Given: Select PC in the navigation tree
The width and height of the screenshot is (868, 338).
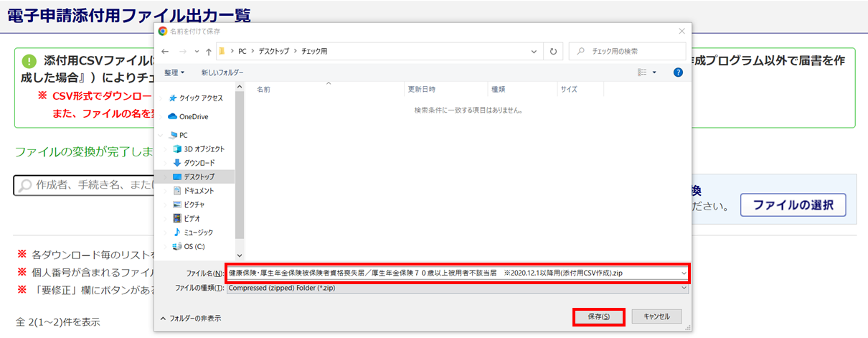Looking at the screenshot, I should pyautogui.click(x=178, y=135).
